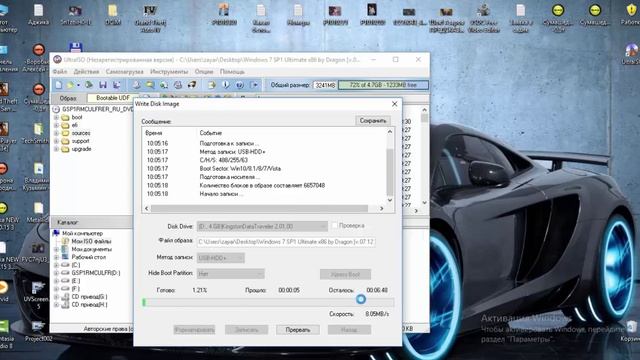Click the Save floppy-disk toolbar icon
Image resolution: width=640 pixels, height=360 pixels.
tap(102, 85)
